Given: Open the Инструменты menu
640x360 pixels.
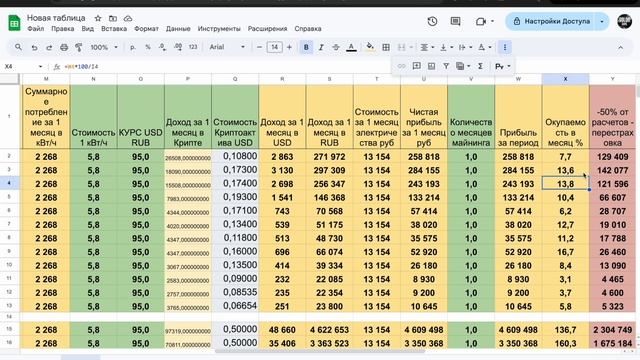Looking at the screenshot, I should pyautogui.click(x=219, y=29).
